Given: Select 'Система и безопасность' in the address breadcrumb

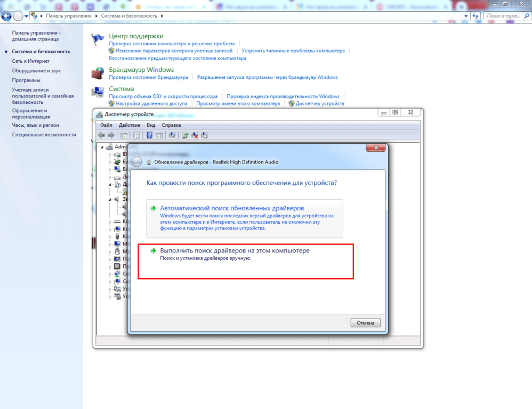Looking at the screenshot, I should click(x=129, y=16).
